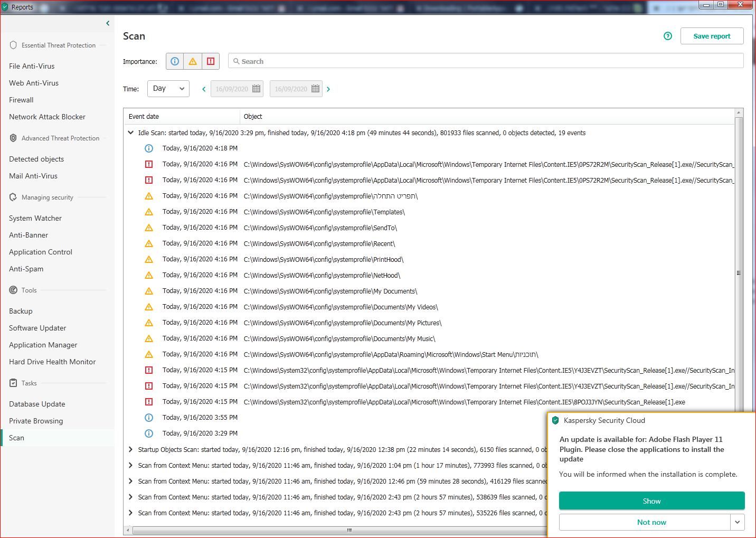This screenshot has height=538, width=756.
Task: Select Scan in the sidebar
Action: 16,438
